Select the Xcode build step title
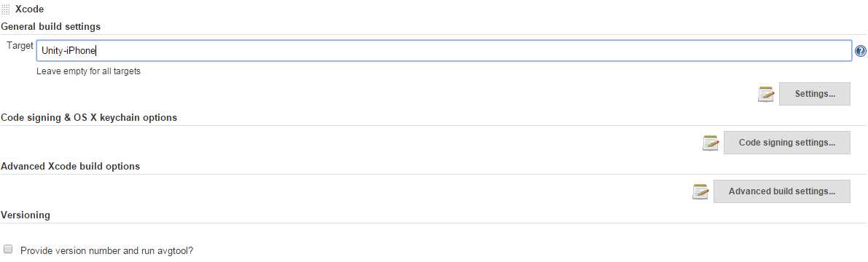The image size is (868, 262). pos(29,9)
